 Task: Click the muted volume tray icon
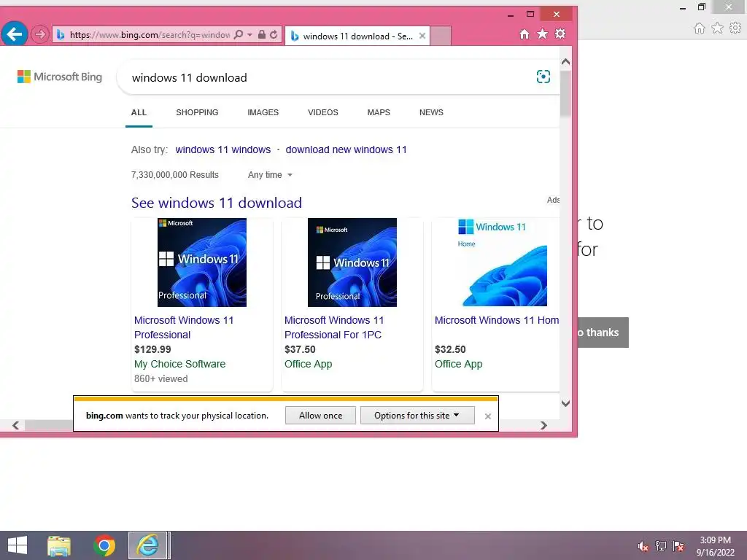[x=643, y=546]
